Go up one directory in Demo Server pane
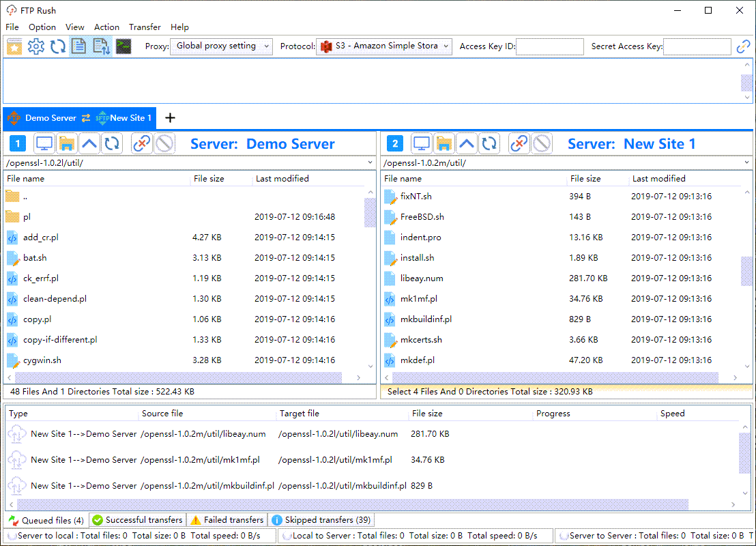This screenshot has height=546, width=756. pyautogui.click(x=89, y=143)
